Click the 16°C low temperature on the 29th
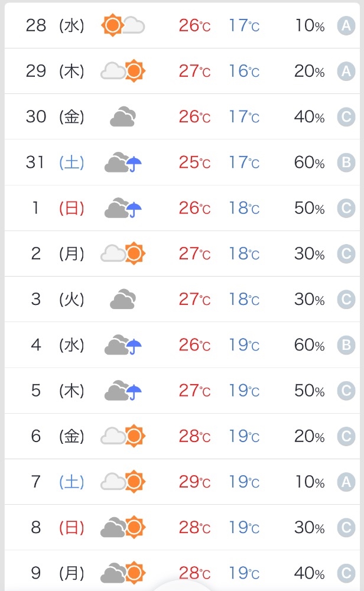The height and width of the screenshot is (591, 364). (244, 71)
